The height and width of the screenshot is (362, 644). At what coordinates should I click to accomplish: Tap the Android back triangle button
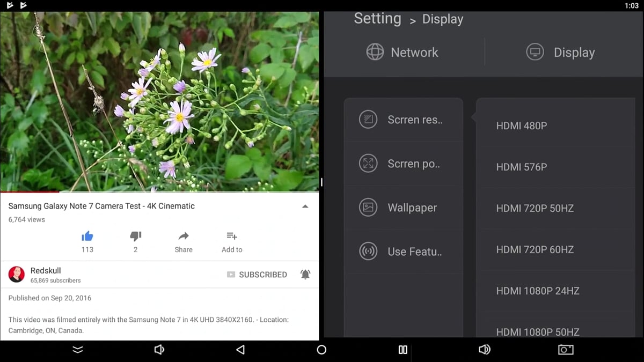tap(240, 350)
